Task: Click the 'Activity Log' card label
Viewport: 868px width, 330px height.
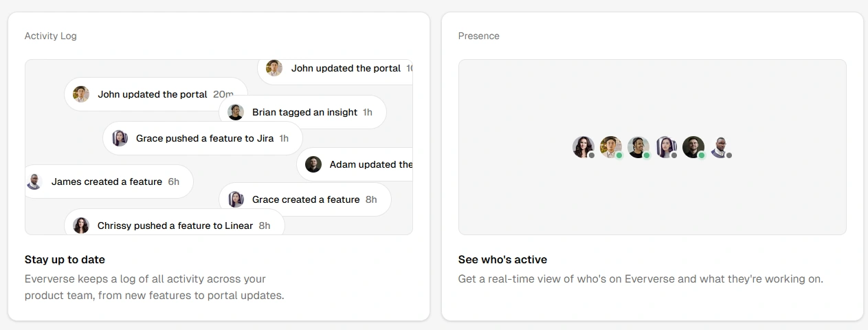Action: tap(51, 36)
